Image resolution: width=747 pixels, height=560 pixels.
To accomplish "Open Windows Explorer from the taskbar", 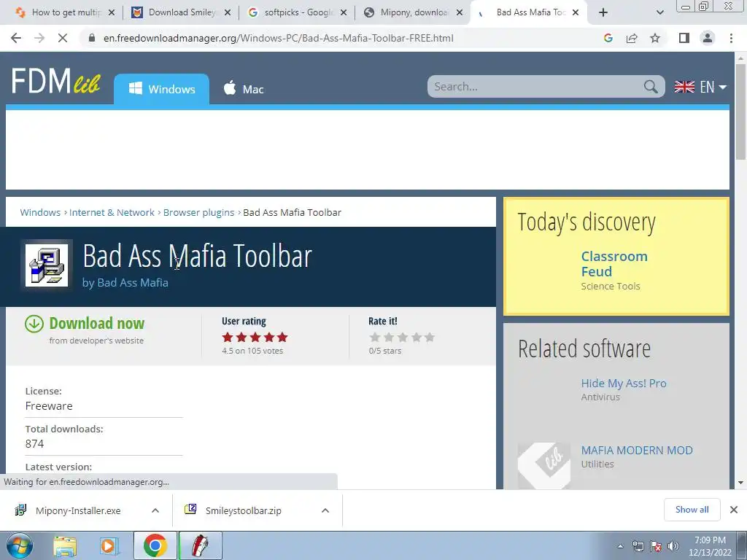I will click(65, 545).
